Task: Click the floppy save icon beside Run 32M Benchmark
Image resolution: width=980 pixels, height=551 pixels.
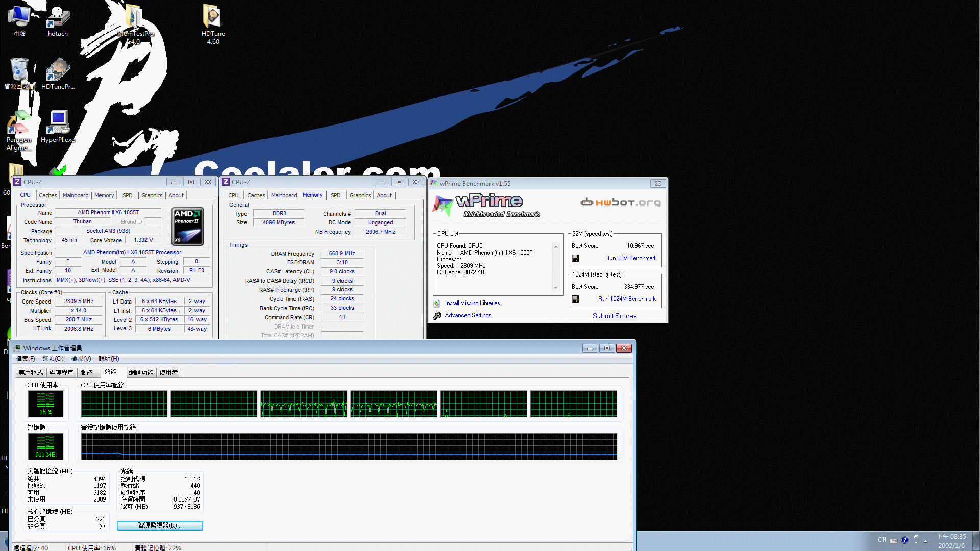Action: pyautogui.click(x=575, y=258)
